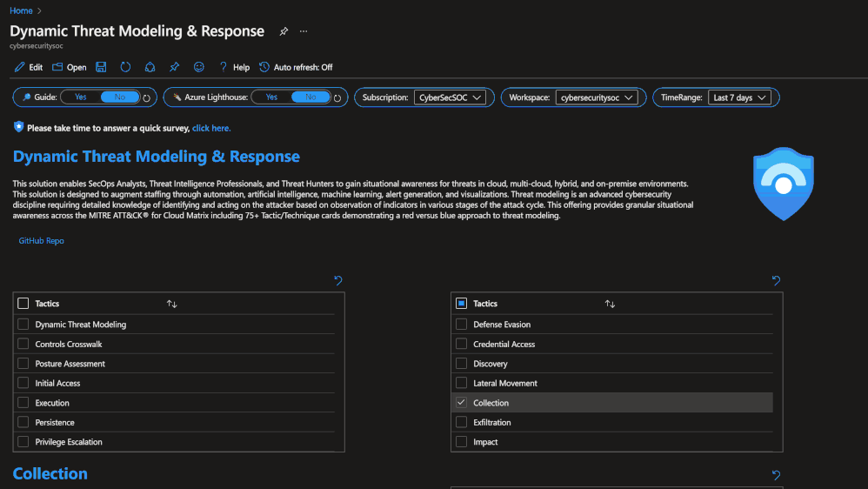
Task: Click the Tactics header in the right table
Action: (485, 304)
